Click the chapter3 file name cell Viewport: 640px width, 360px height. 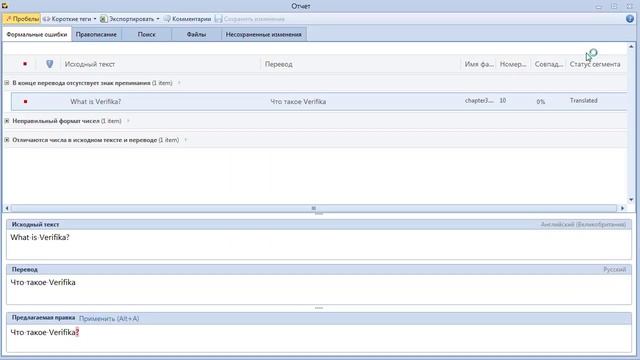(479, 100)
